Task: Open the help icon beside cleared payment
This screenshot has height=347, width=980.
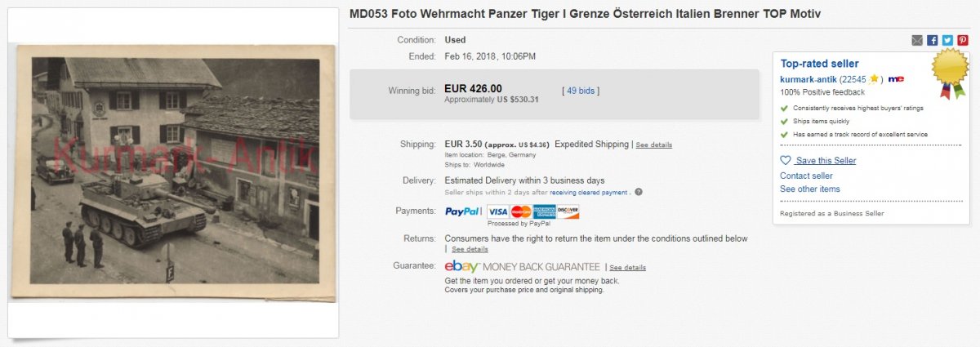Action: [639, 193]
